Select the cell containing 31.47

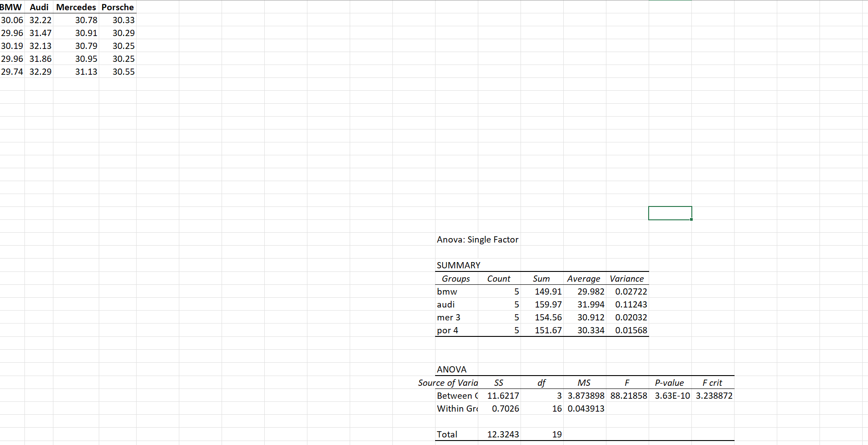[39, 33]
